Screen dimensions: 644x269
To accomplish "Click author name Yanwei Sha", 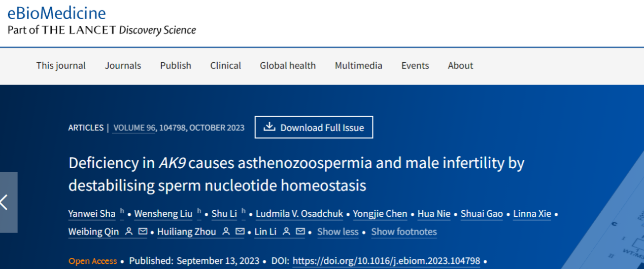I will pyautogui.click(x=92, y=213).
